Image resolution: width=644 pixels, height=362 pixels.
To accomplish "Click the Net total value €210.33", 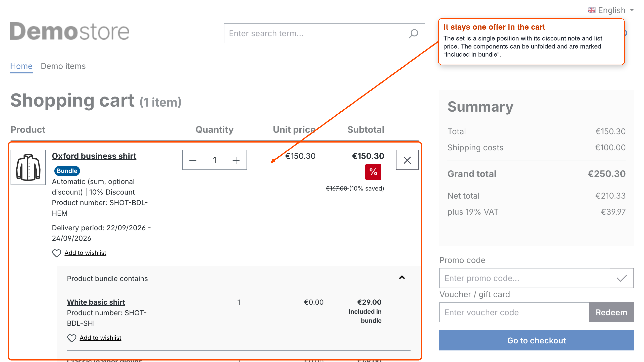I will click(x=610, y=196).
